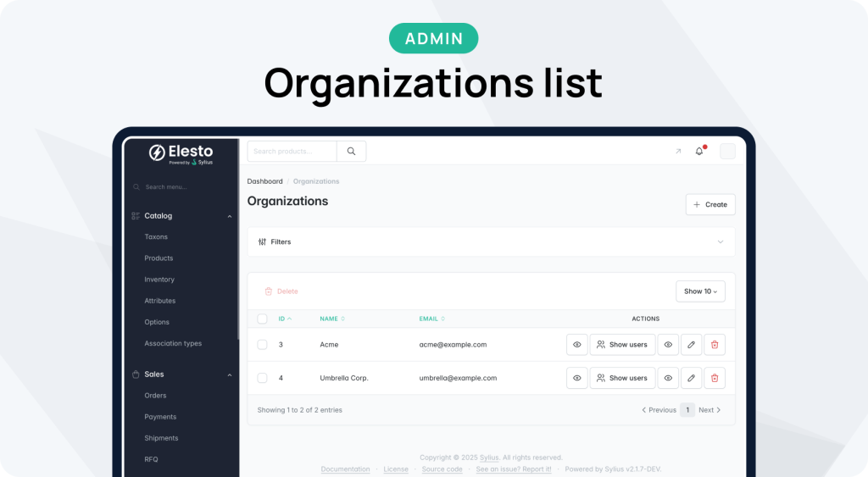Collapse the Catalog section in the sidebar
The image size is (868, 477).
tap(230, 216)
